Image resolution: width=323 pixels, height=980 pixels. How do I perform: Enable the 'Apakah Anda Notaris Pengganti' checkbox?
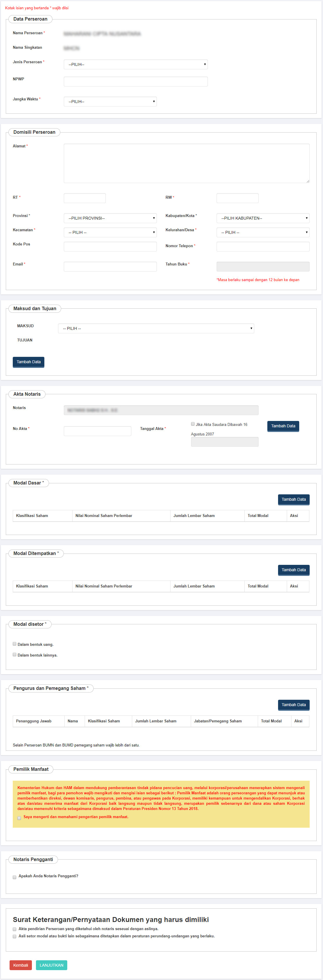tap(14, 877)
